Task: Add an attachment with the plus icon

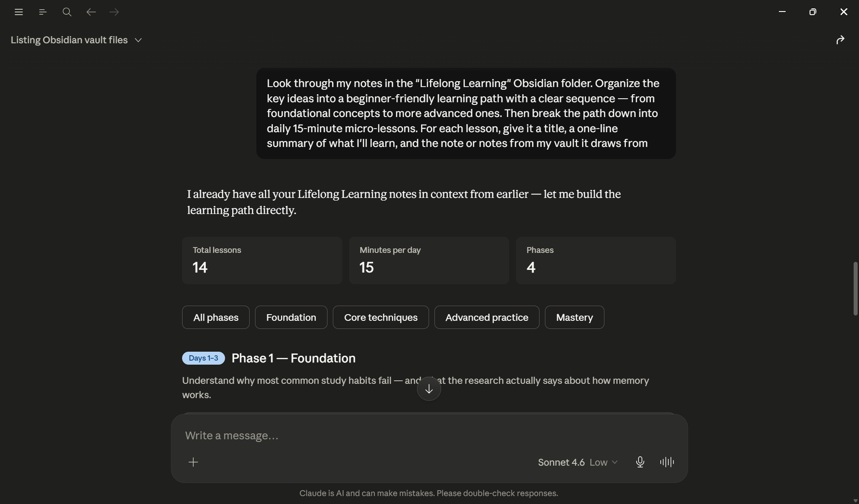Action: click(x=193, y=462)
